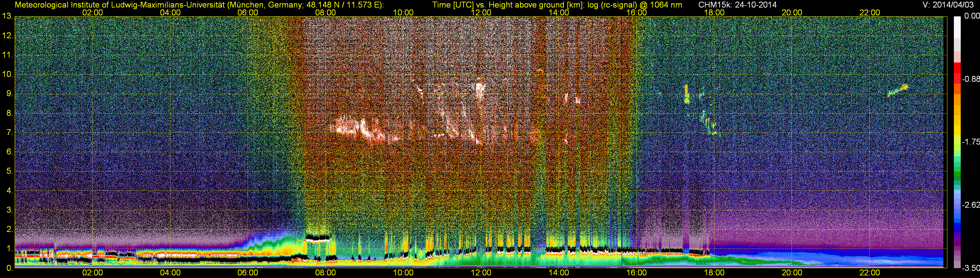Click the 7 km height axis label
This screenshot has height=278, width=980.
pyautogui.click(x=9, y=132)
